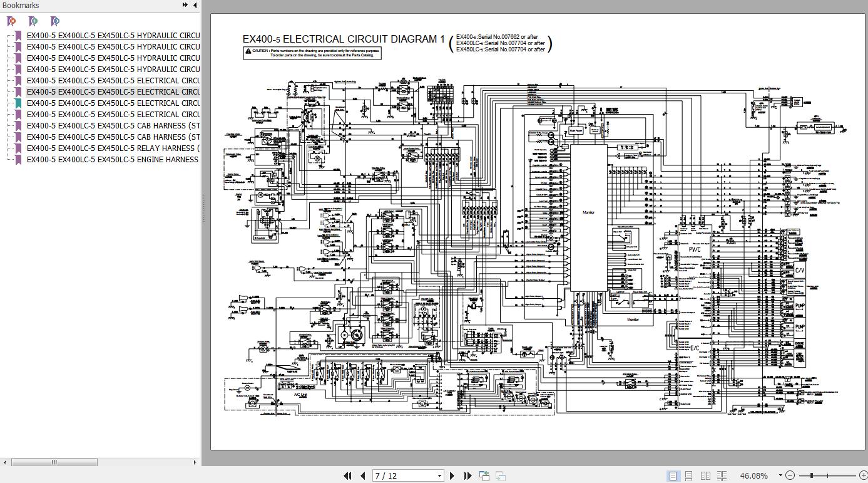Open the ENGINE HARNESS bookmark
868x483 pixels.
tap(113, 160)
